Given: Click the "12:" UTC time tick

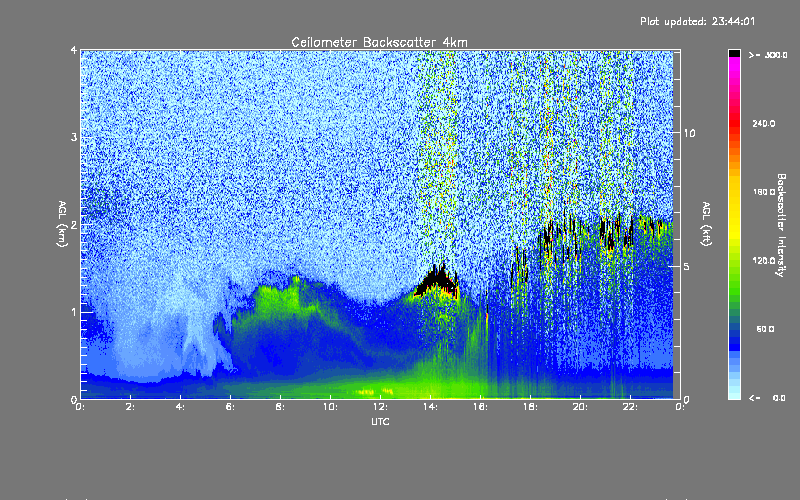Looking at the screenshot, I should (381, 407).
